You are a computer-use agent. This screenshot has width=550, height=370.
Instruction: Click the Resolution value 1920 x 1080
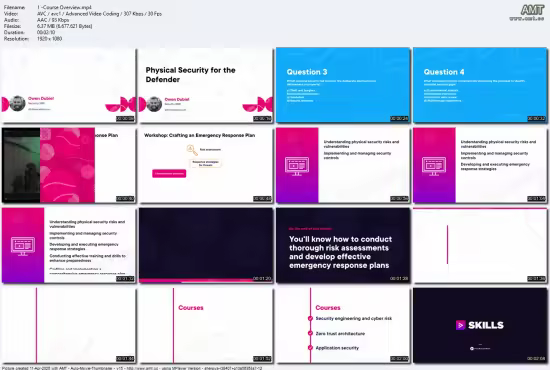coord(49,39)
